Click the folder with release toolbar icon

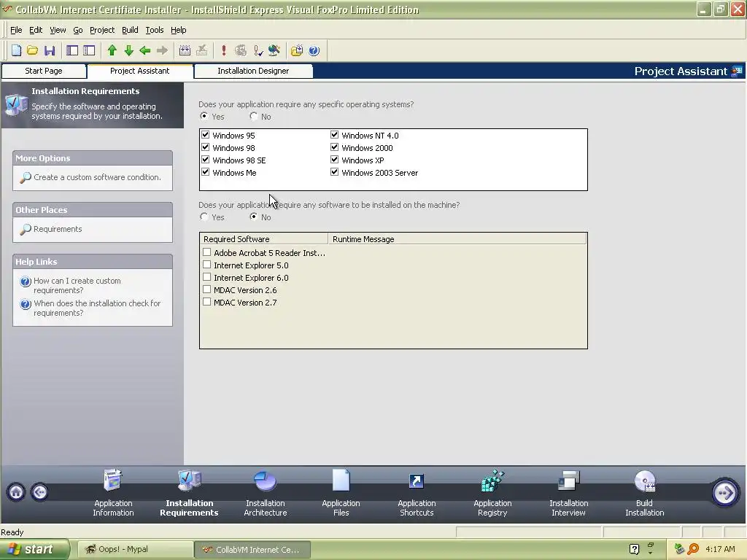297,50
